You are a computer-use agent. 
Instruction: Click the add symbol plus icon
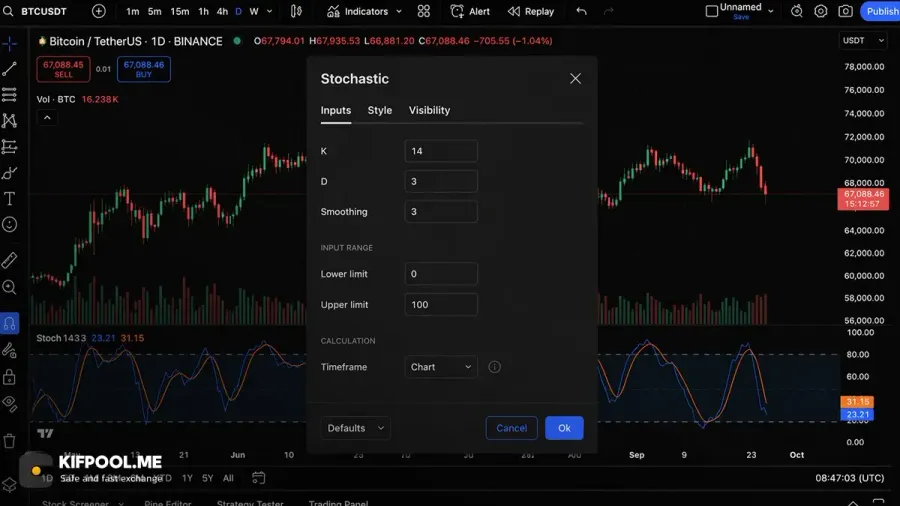tap(99, 11)
